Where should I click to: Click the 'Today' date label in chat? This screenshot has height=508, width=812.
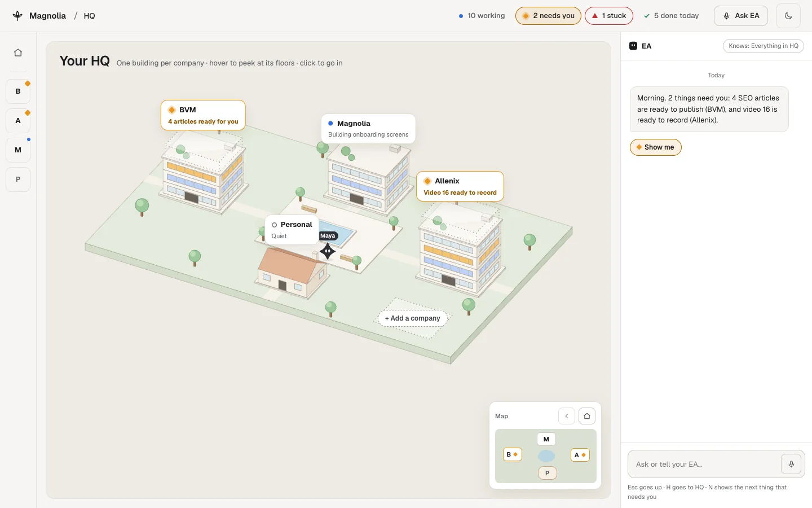coord(716,75)
